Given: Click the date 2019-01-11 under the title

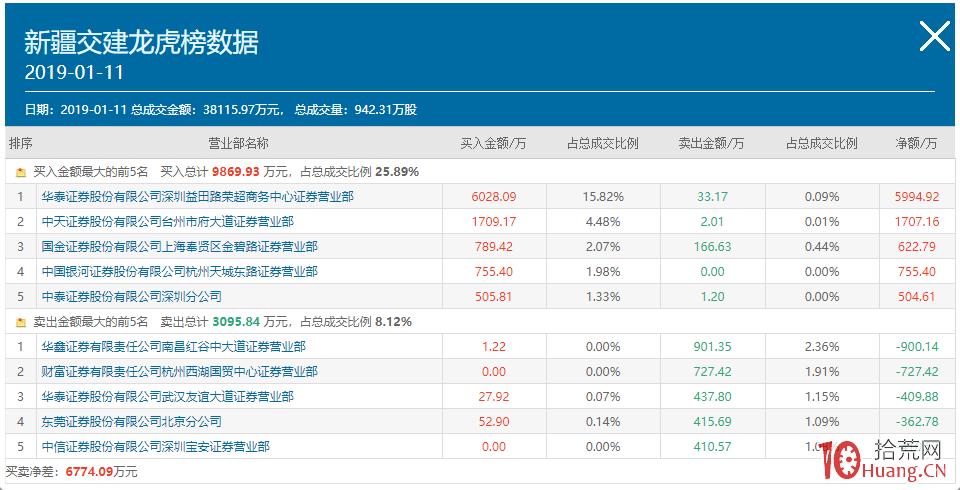Looking at the screenshot, I should (74, 73).
